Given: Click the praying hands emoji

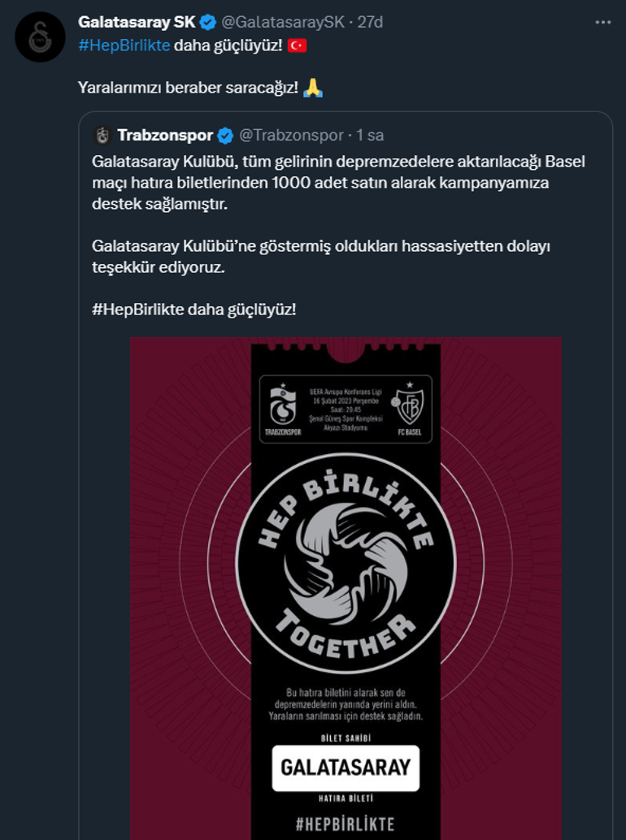Looking at the screenshot, I should (313, 87).
